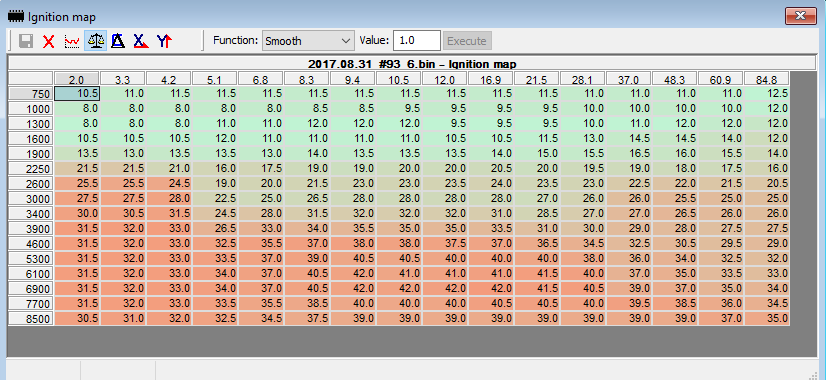This screenshot has width=826, height=380.
Task: Select cell 12.5 in row 750
Action: click(766, 94)
